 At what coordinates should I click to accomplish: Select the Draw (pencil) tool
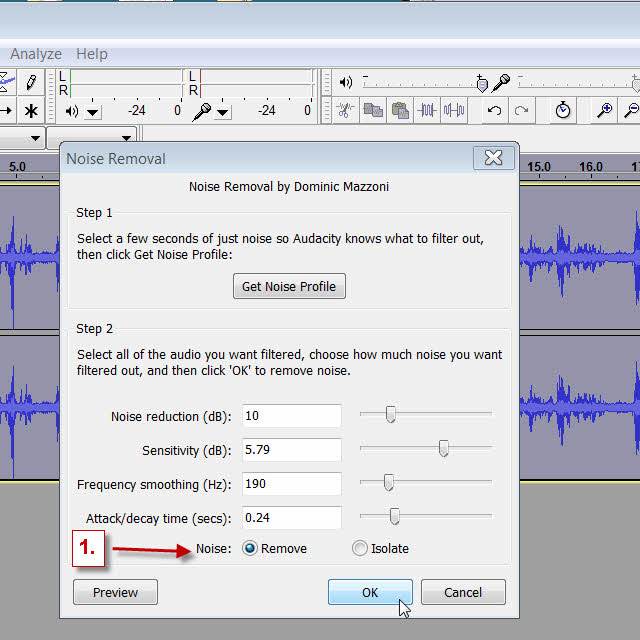(31, 82)
